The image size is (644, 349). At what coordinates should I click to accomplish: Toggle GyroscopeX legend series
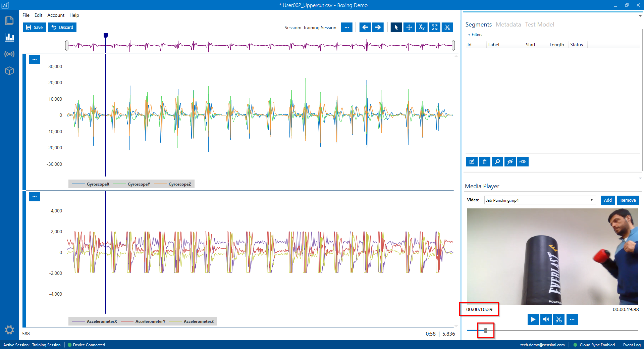[x=91, y=184]
